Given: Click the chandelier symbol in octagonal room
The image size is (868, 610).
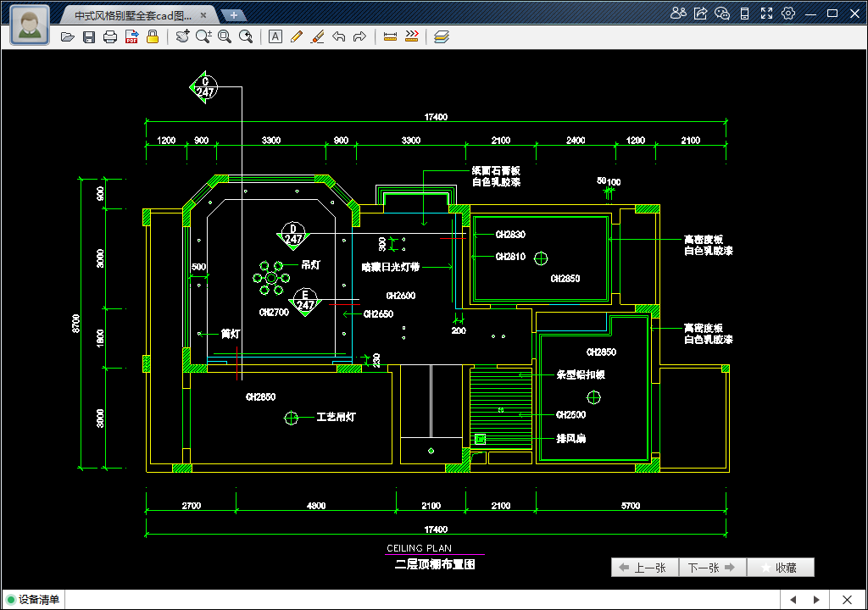Looking at the screenshot, I should pos(271,278).
